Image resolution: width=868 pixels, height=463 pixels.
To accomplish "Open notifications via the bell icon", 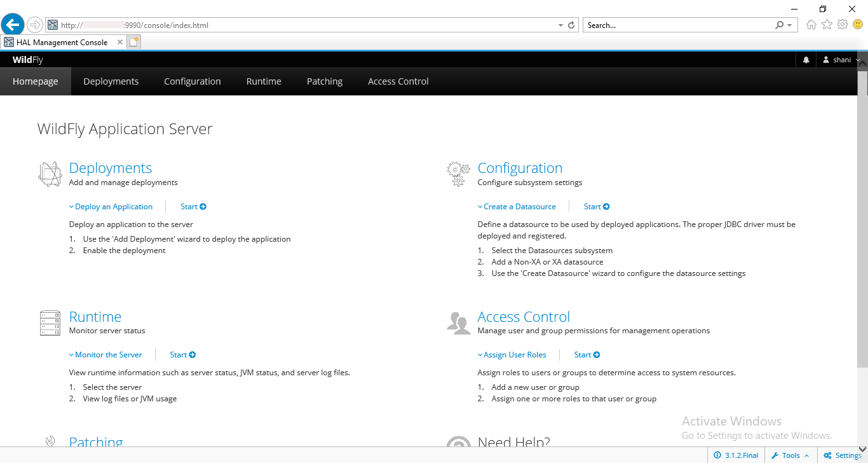I will click(806, 59).
